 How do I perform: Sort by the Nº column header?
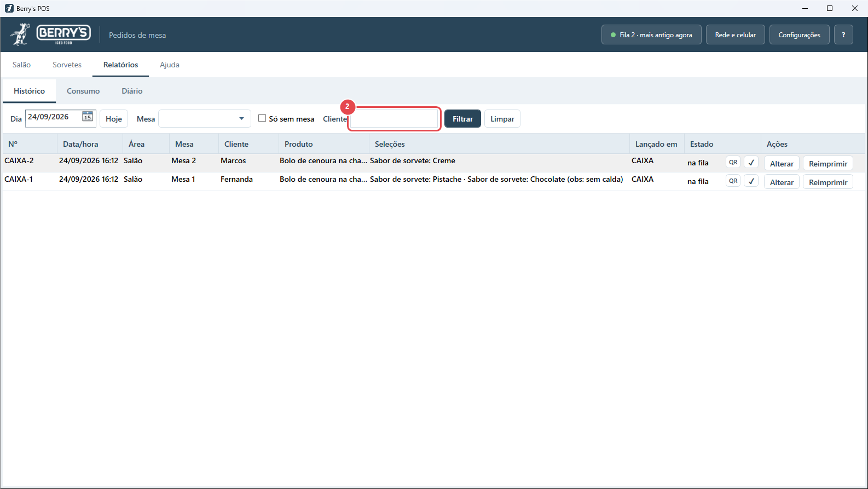click(30, 144)
